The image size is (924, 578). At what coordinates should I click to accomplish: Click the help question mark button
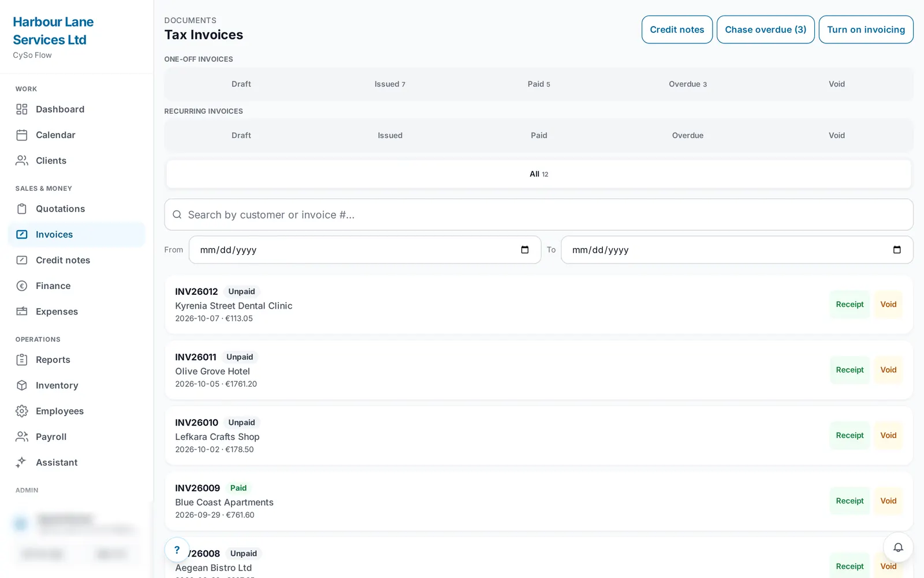177,550
